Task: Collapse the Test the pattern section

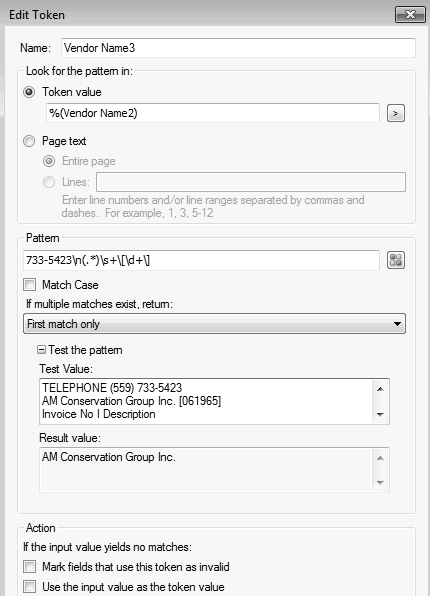Action: pyautogui.click(x=41, y=350)
